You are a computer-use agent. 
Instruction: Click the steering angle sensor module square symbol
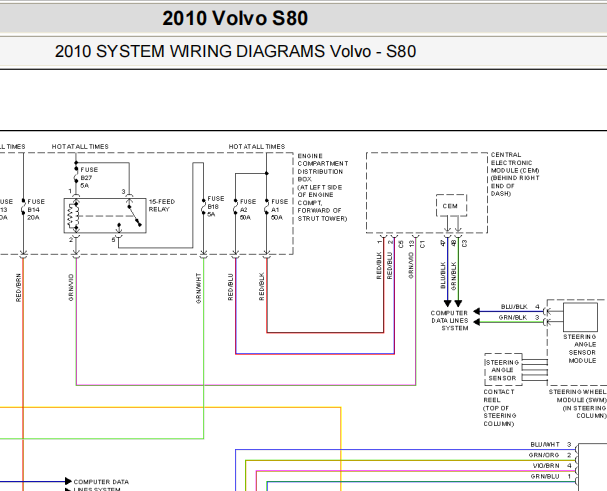(x=580, y=317)
